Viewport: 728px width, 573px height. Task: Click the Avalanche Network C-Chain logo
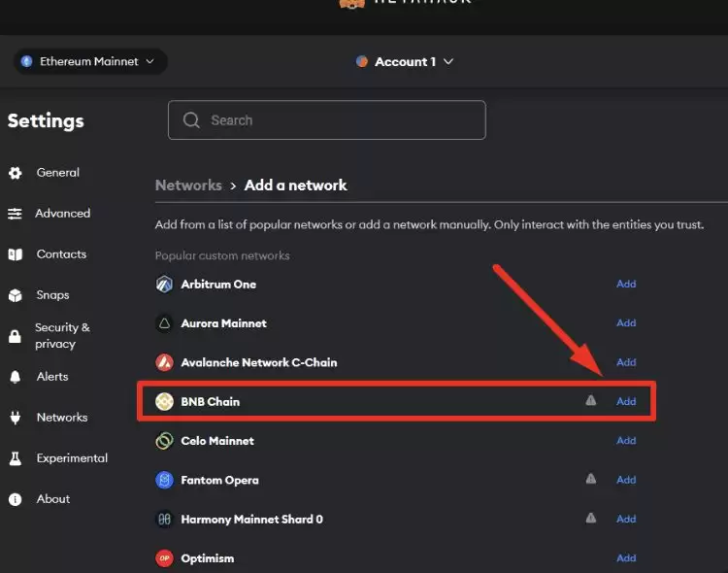point(164,362)
